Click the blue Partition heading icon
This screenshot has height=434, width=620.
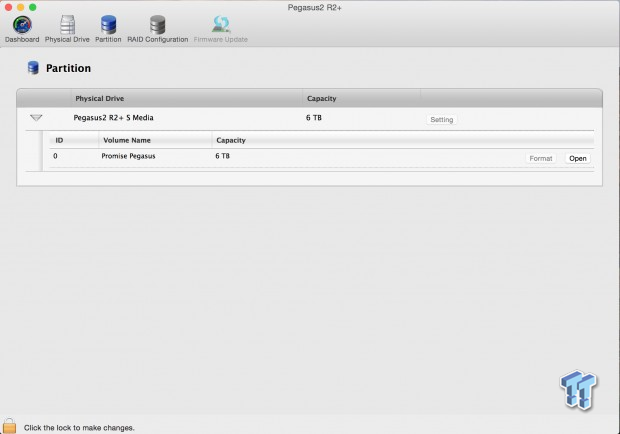[33, 68]
